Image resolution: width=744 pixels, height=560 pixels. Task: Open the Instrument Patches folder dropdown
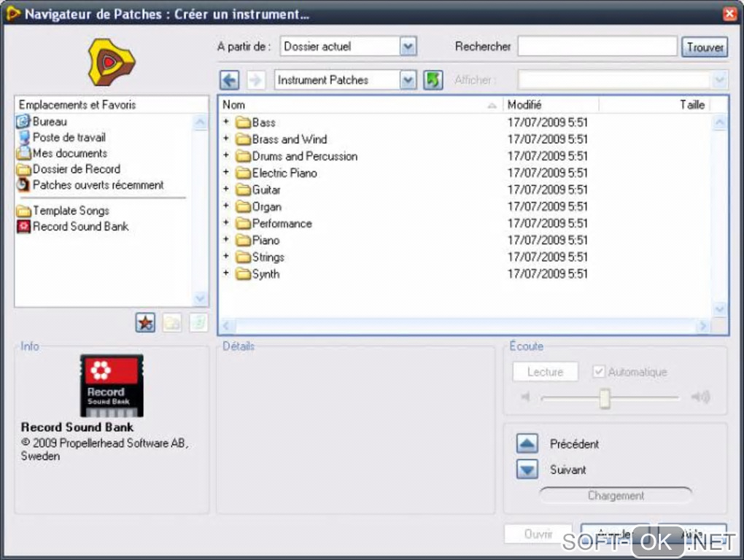[408, 80]
